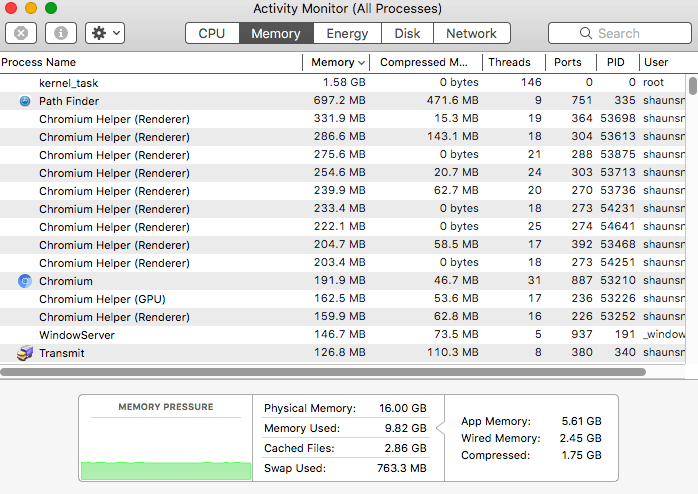Select the Chromium Helper (GPU) row
Image resolution: width=698 pixels, height=494 pixels.
pos(342,299)
